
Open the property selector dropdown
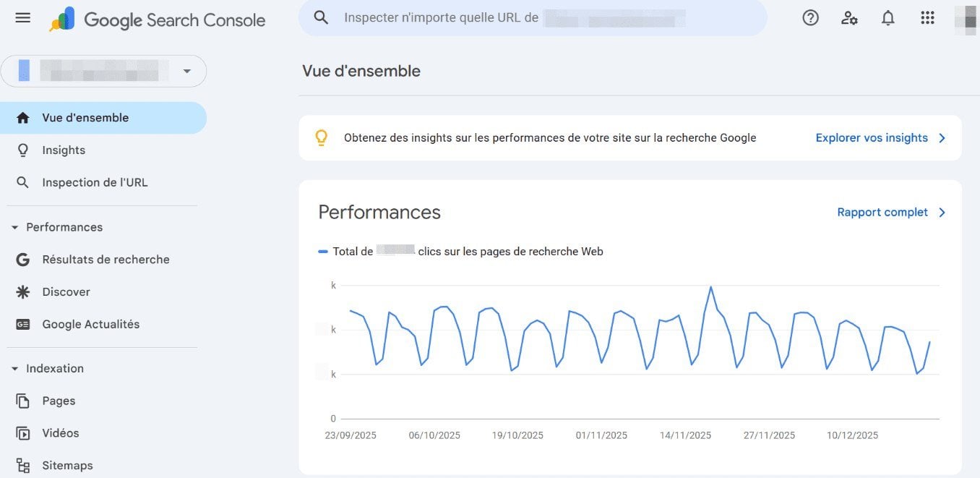pyautogui.click(x=186, y=71)
